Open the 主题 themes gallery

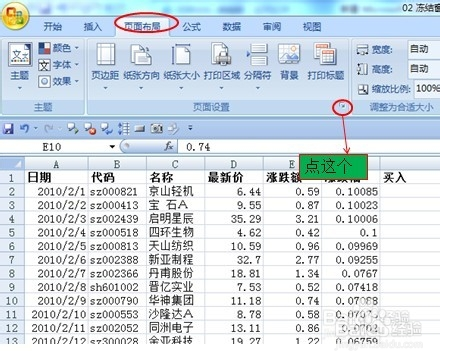tap(20, 66)
